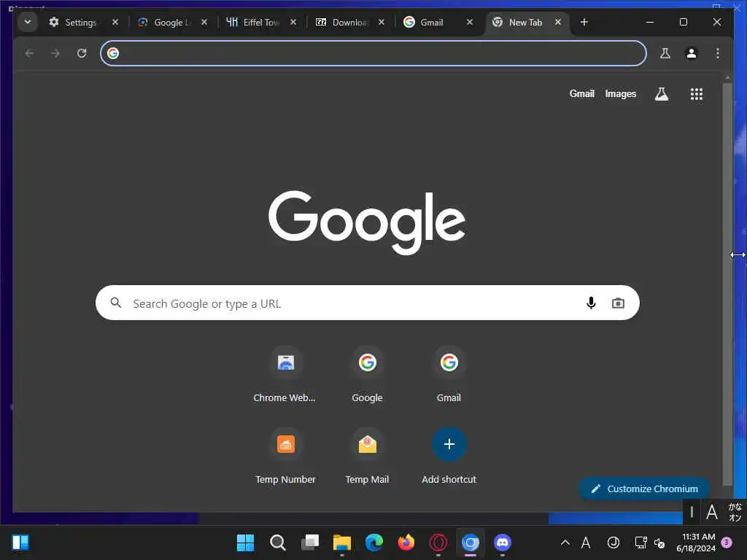Image resolution: width=747 pixels, height=560 pixels.
Task: Open the Temp Number shortcut
Action: [x=285, y=458]
